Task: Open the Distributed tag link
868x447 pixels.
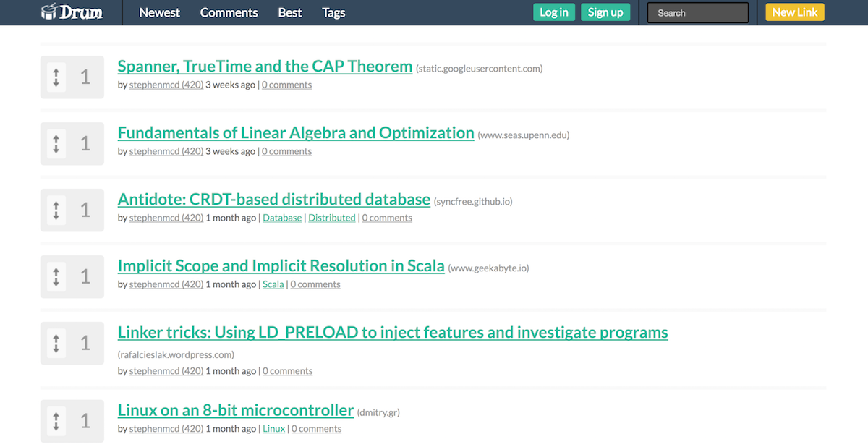Action: [332, 218]
